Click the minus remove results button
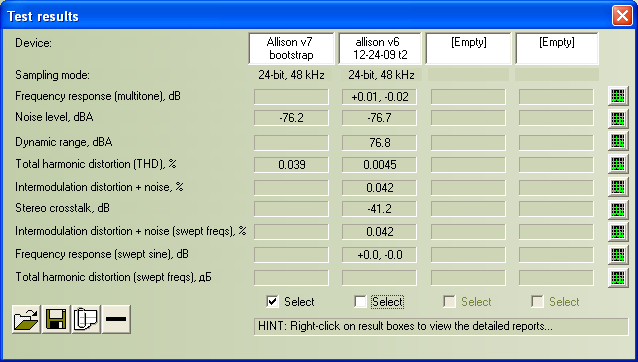 click(116, 319)
